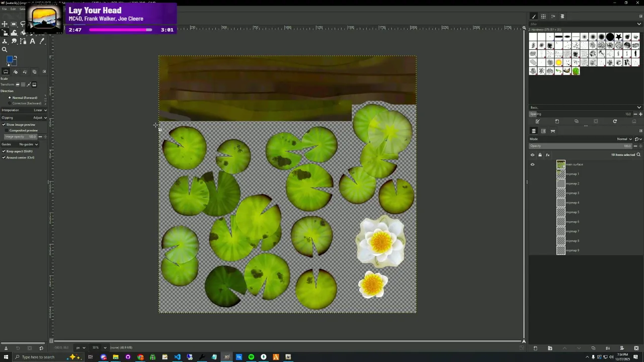Edit this brush icon

point(537,121)
